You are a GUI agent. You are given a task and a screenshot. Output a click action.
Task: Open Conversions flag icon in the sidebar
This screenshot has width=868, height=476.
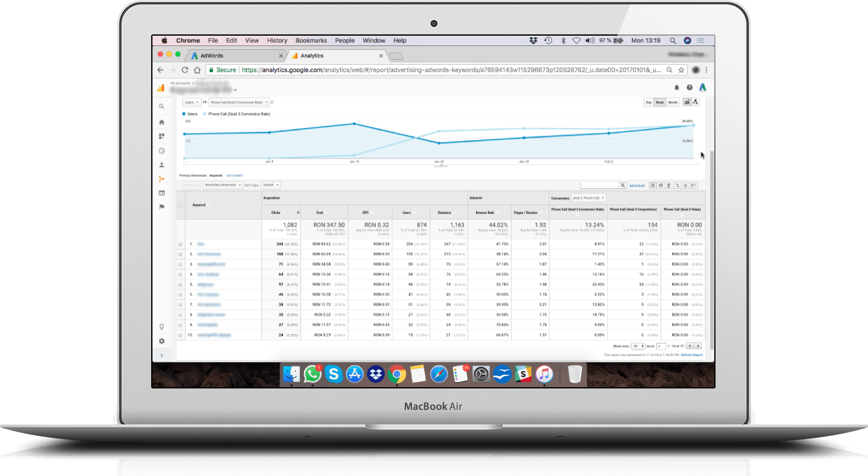click(x=162, y=207)
